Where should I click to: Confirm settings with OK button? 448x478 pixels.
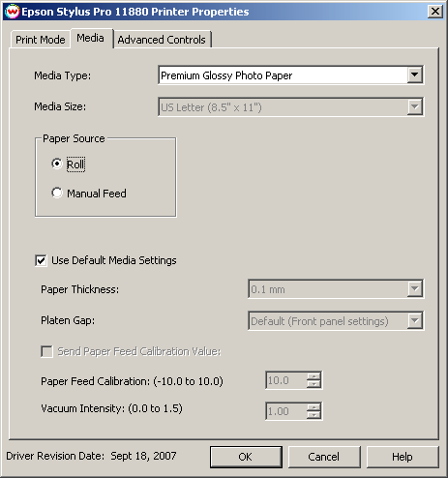coord(246,457)
